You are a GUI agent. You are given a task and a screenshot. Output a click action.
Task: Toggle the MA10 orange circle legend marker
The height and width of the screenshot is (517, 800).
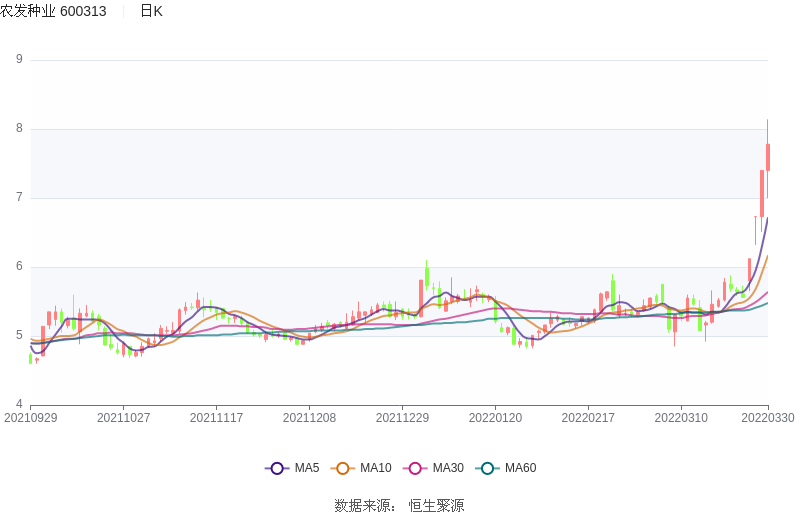[x=343, y=468]
